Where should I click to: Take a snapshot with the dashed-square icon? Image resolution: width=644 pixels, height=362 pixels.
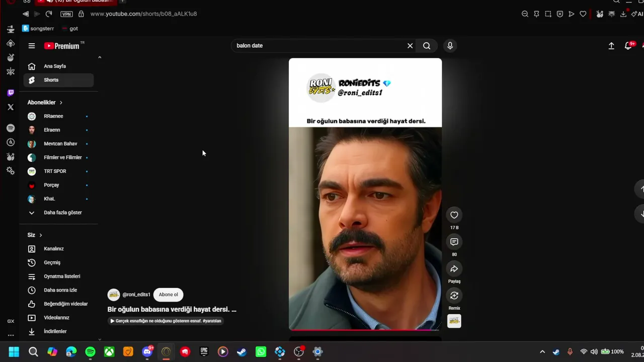(548, 14)
